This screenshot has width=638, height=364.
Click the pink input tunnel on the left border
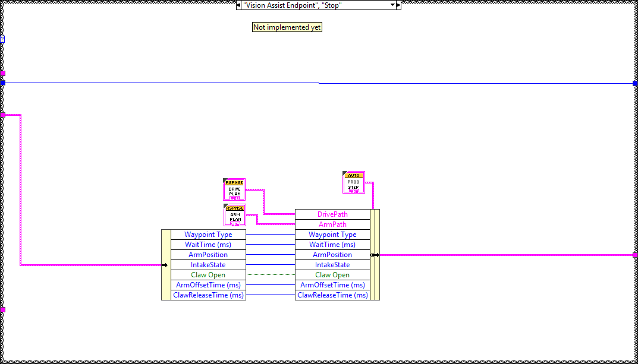(x=3, y=113)
